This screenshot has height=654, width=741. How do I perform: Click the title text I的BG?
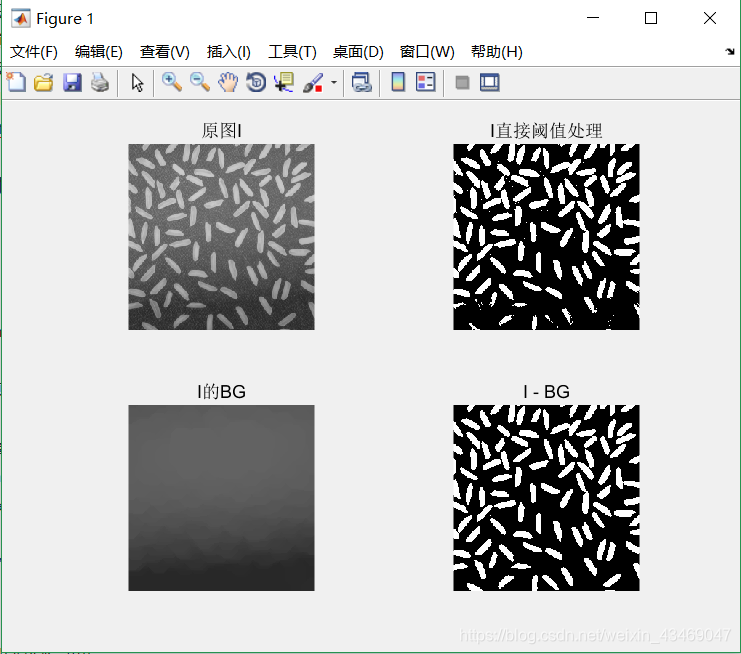coord(221,391)
